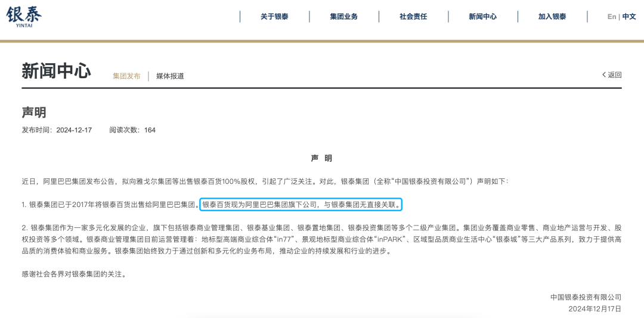The width and height of the screenshot is (644, 318).
Task: Click the 返回 back arrow link
Action: (612, 75)
